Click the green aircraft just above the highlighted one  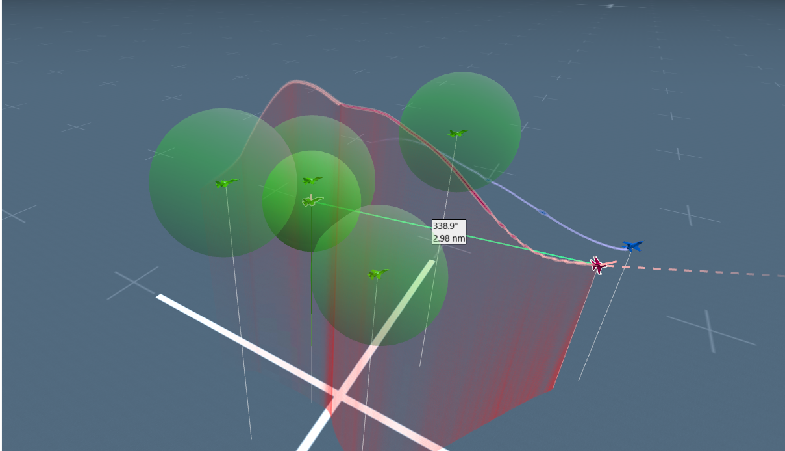coord(312,180)
